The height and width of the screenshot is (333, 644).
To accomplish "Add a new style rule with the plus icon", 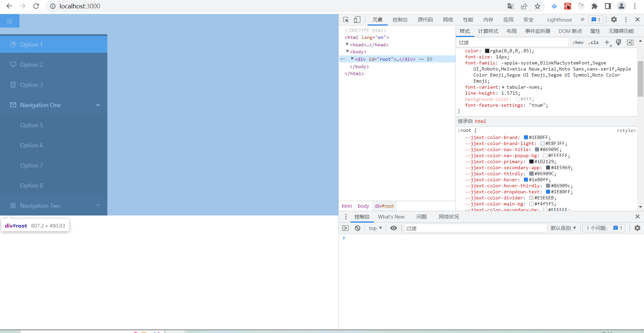I will coord(607,43).
